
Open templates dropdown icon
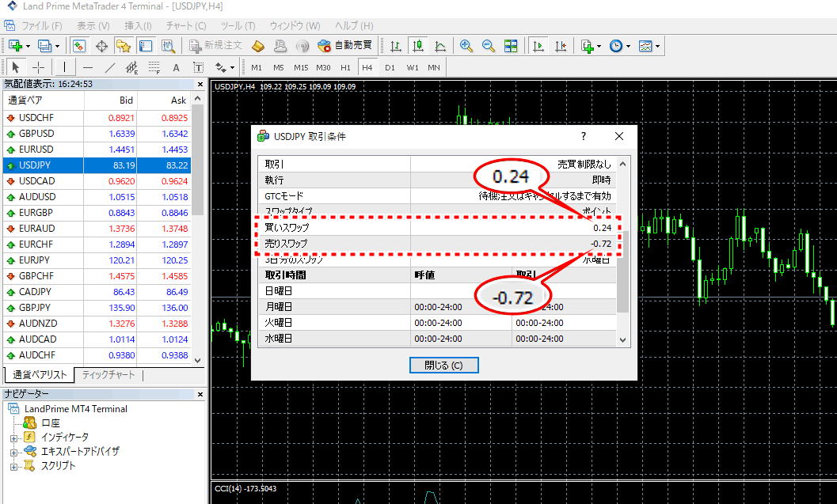pos(649,46)
